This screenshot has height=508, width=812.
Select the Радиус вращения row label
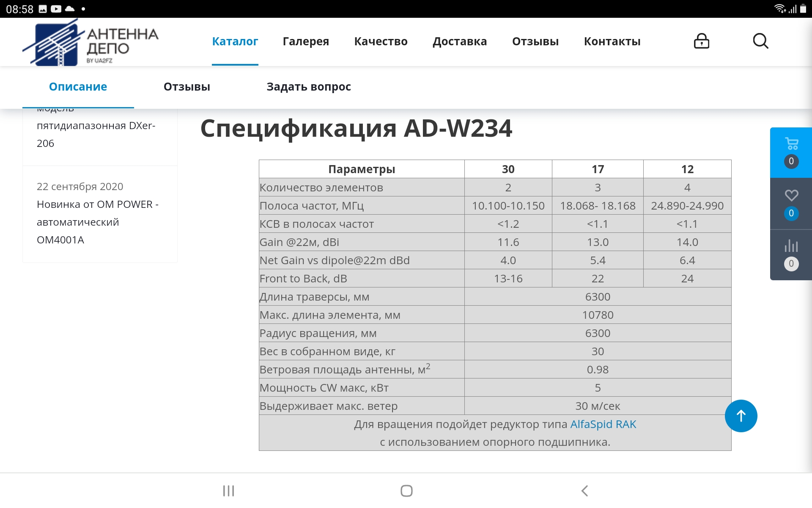[318, 333]
